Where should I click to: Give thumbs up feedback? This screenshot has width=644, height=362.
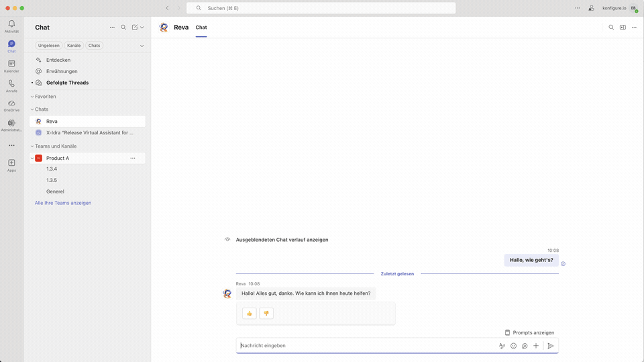point(250,314)
